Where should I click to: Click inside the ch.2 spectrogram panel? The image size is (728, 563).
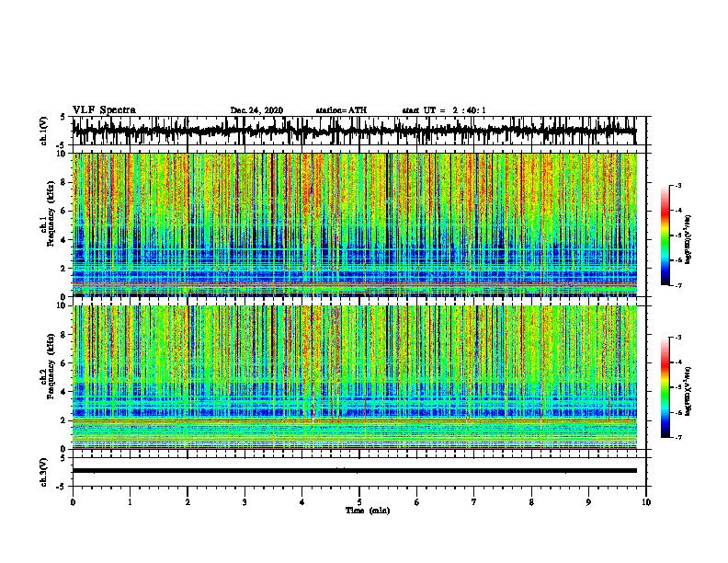point(354,377)
